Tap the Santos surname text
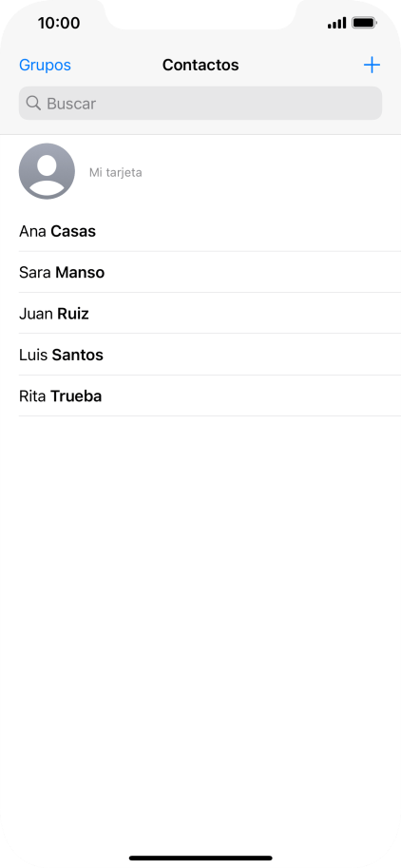The image size is (401, 868). tap(77, 355)
